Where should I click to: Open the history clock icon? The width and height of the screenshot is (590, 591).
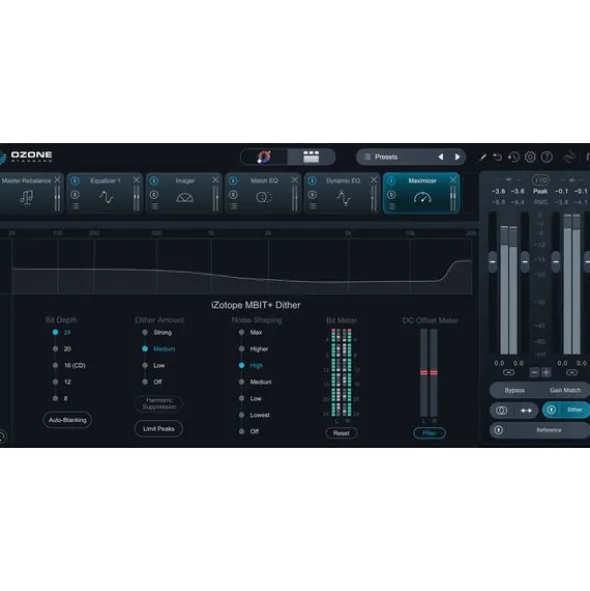(x=514, y=157)
